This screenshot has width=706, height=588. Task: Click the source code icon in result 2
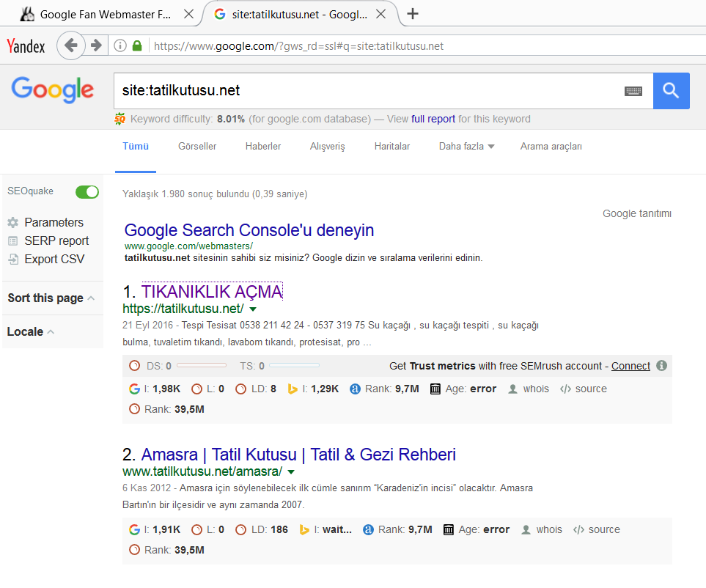click(578, 530)
